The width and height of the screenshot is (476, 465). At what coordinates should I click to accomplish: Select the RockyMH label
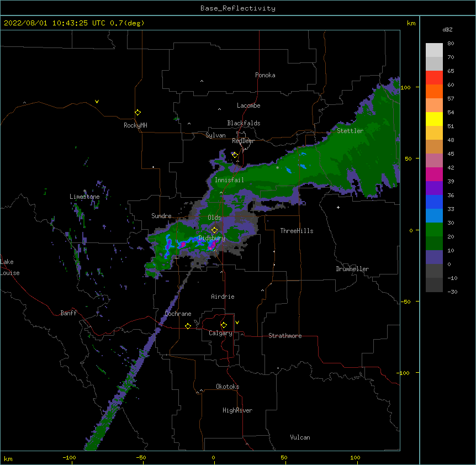pos(135,125)
